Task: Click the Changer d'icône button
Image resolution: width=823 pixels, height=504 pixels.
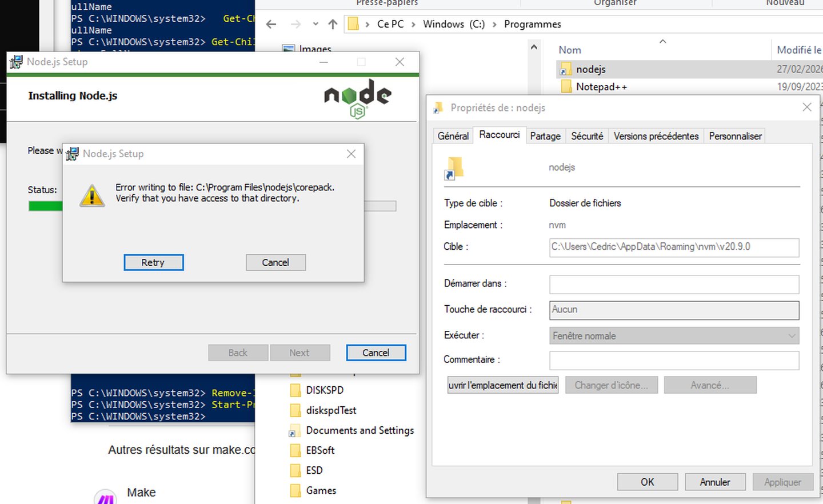Action: (x=612, y=385)
